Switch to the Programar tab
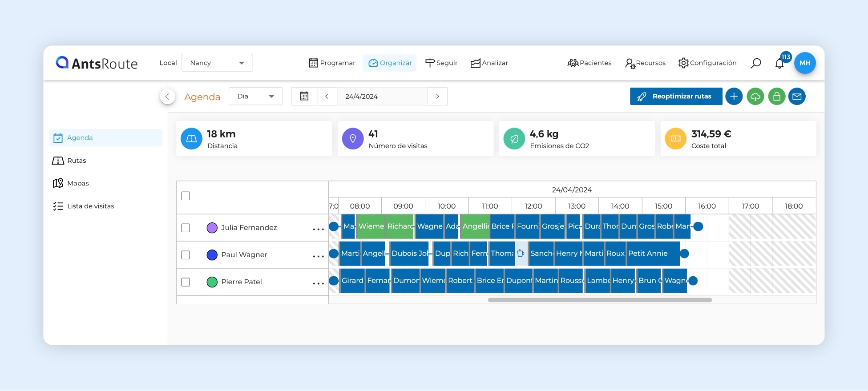Viewport: 868px width, 391px height. click(332, 63)
